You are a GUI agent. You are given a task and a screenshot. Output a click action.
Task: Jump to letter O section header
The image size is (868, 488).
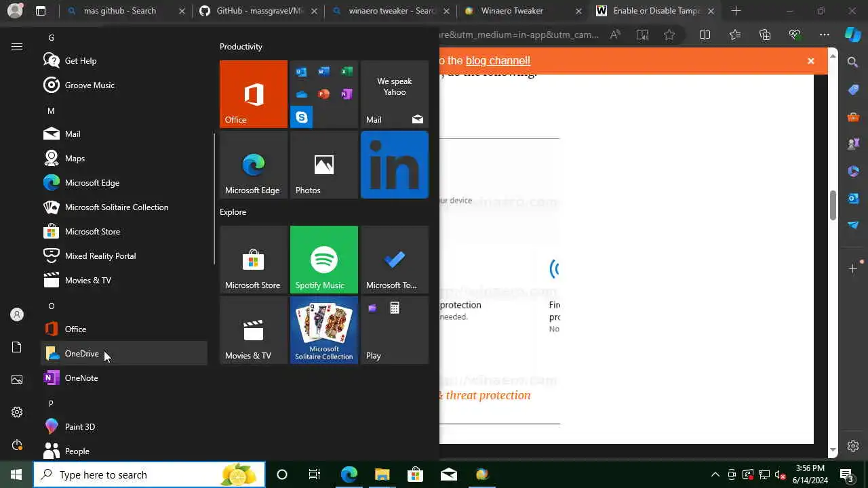click(x=51, y=306)
